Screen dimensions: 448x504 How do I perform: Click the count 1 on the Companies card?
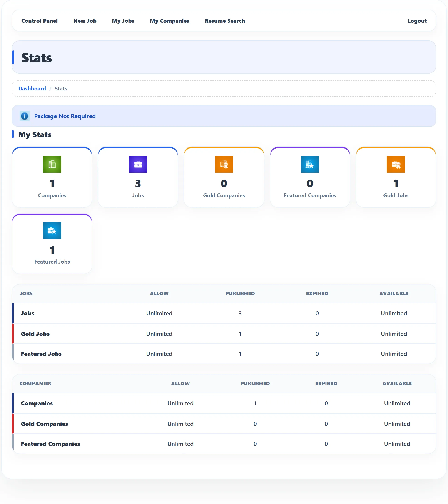52,183
